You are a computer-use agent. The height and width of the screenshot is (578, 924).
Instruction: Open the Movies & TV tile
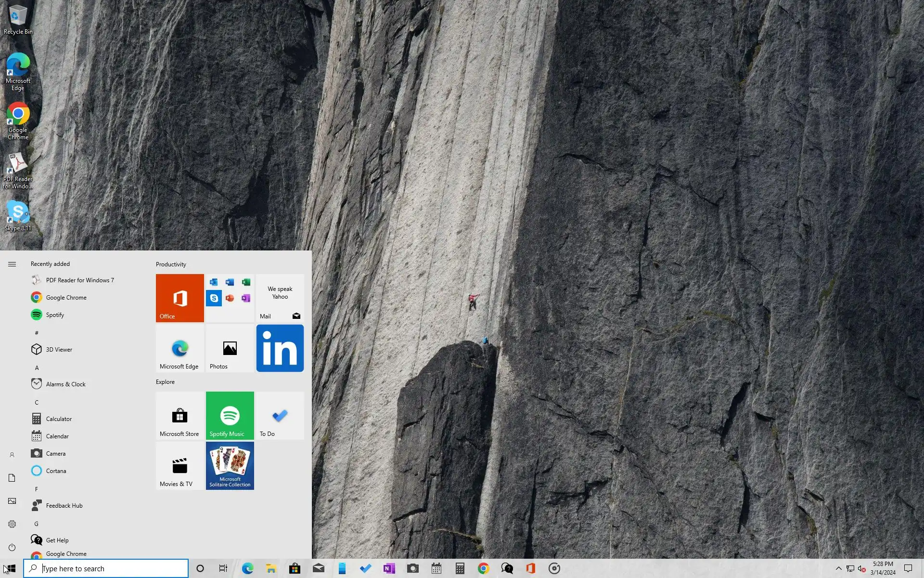(180, 465)
